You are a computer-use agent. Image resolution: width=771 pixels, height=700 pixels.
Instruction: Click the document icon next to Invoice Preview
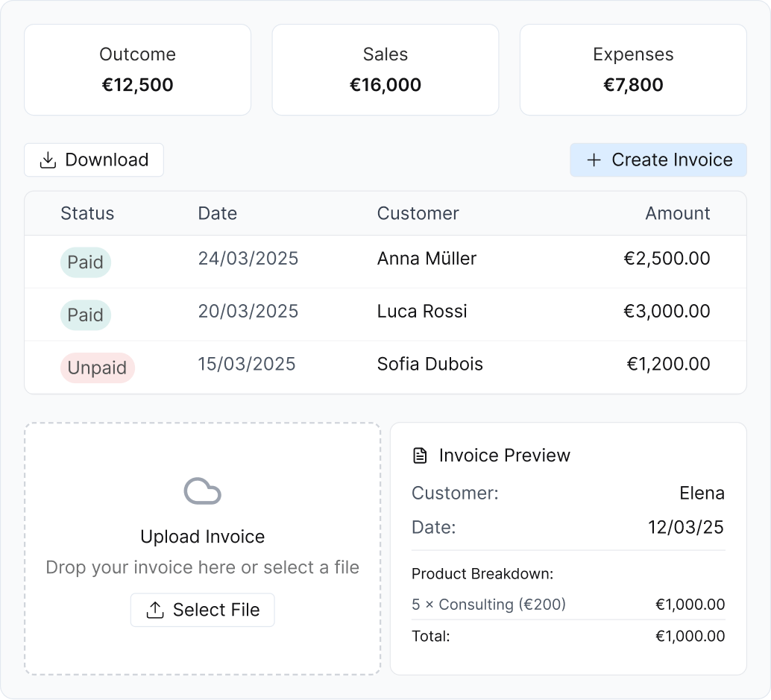point(420,455)
